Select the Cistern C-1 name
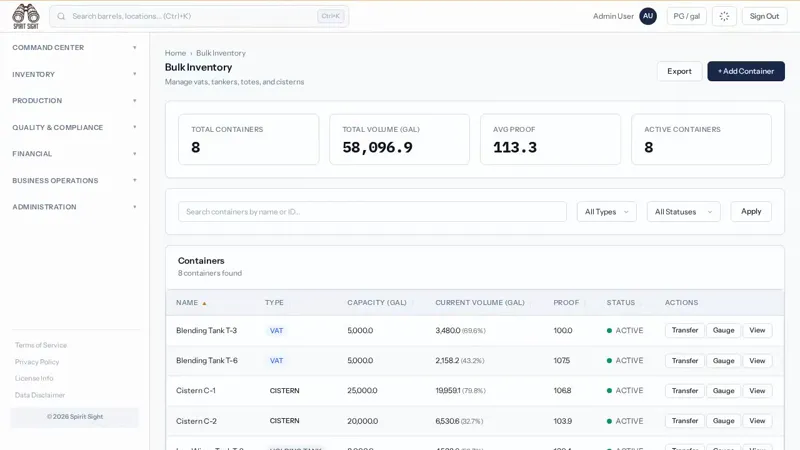800x450 pixels. 196,390
